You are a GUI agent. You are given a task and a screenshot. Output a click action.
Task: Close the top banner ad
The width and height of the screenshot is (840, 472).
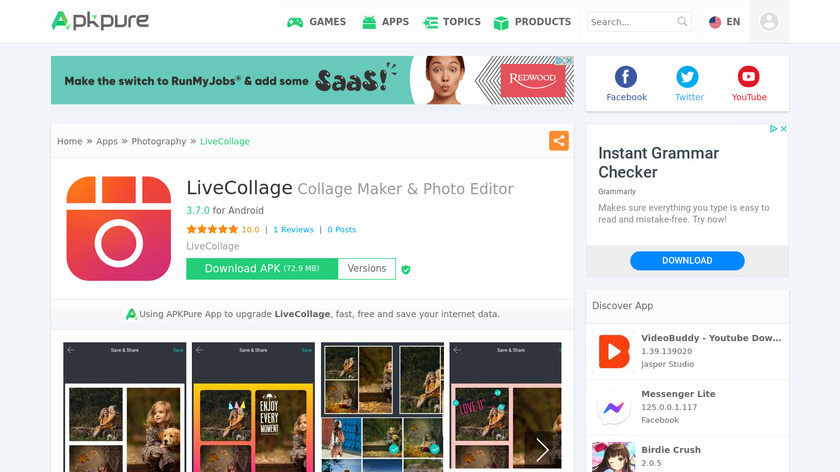[569, 61]
